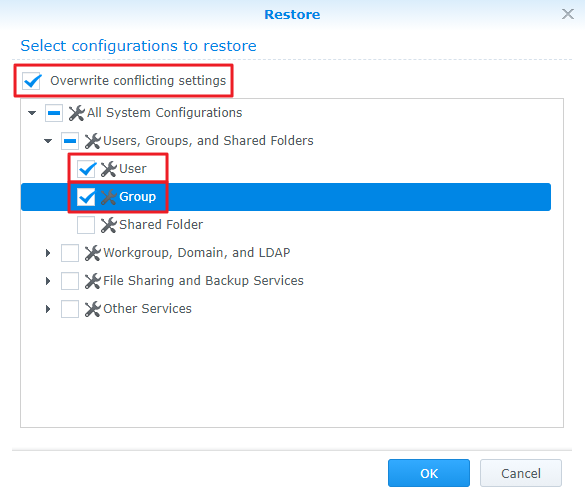The width and height of the screenshot is (585, 492).
Task: Click the tools icon for Users, Groups, and Shared Folders
Action: [x=93, y=141]
